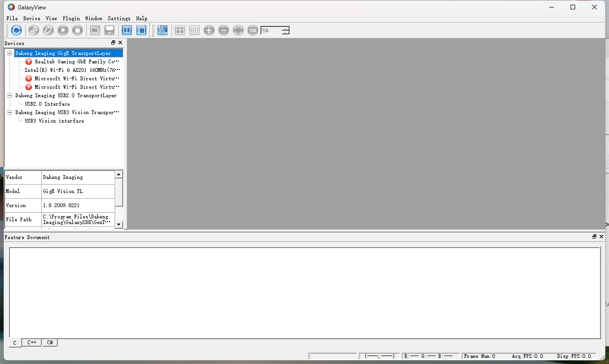Click the 100 percent zoom icon
The height and width of the screenshot is (364, 609).
pyautogui.click(x=253, y=30)
